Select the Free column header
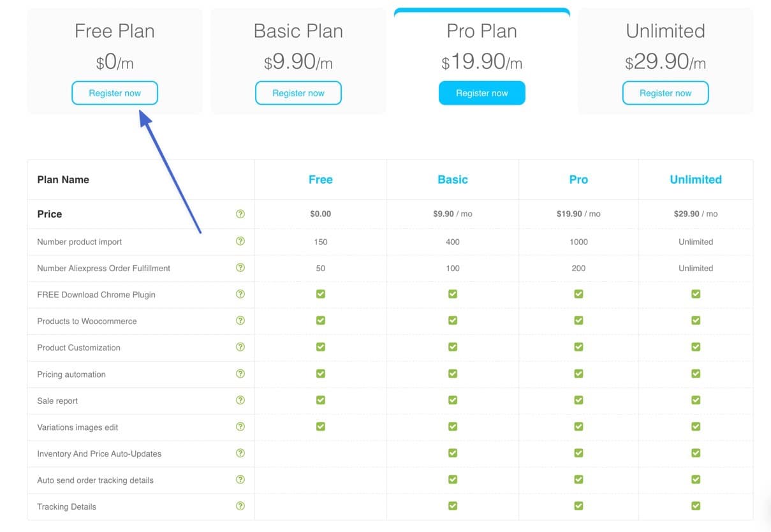Image resolution: width=771 pixels, height=532 pixels. tap(321, 180)
